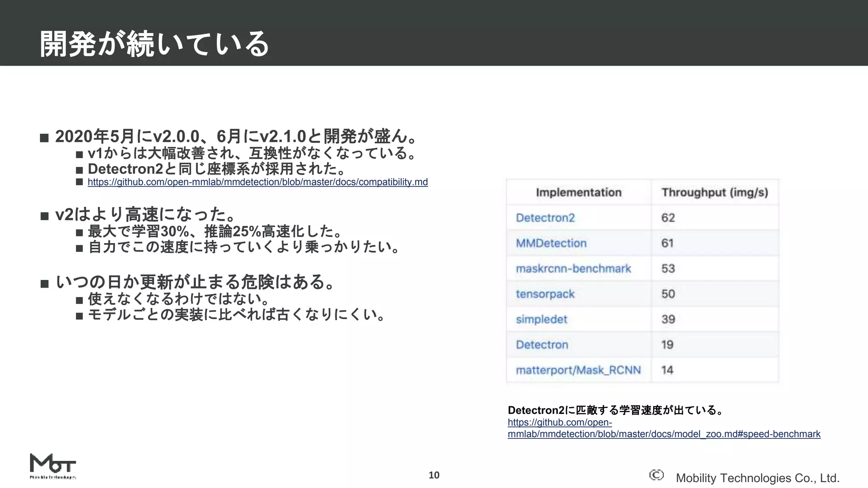Click the line 使えなくなるわけではない
Screen dimensions: 868x488
click(x=179, y=299)
